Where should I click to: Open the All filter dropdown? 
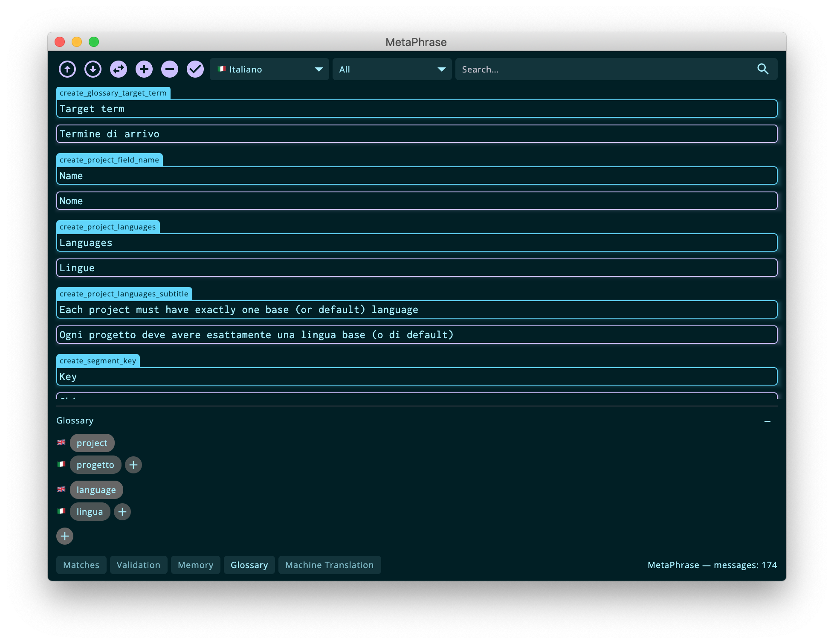coord(392,69)
